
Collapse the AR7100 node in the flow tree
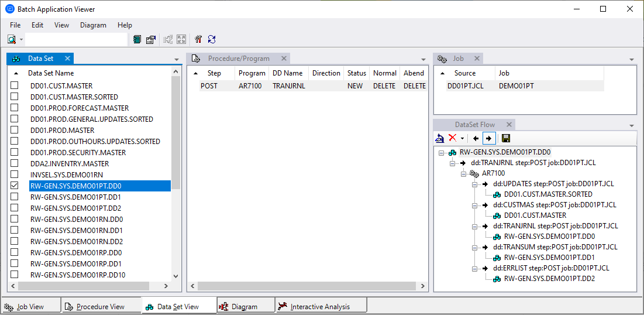tap(464, 174)
